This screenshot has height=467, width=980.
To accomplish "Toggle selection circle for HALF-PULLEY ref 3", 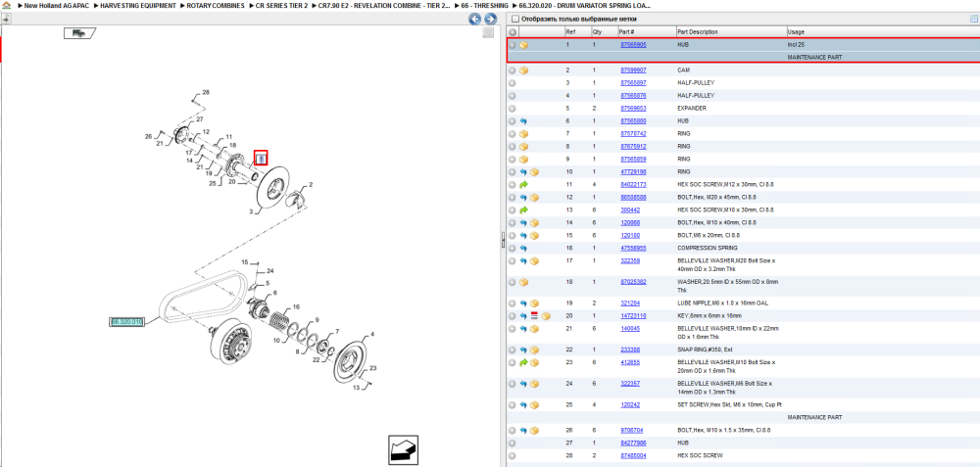I will tap(513, 83).
